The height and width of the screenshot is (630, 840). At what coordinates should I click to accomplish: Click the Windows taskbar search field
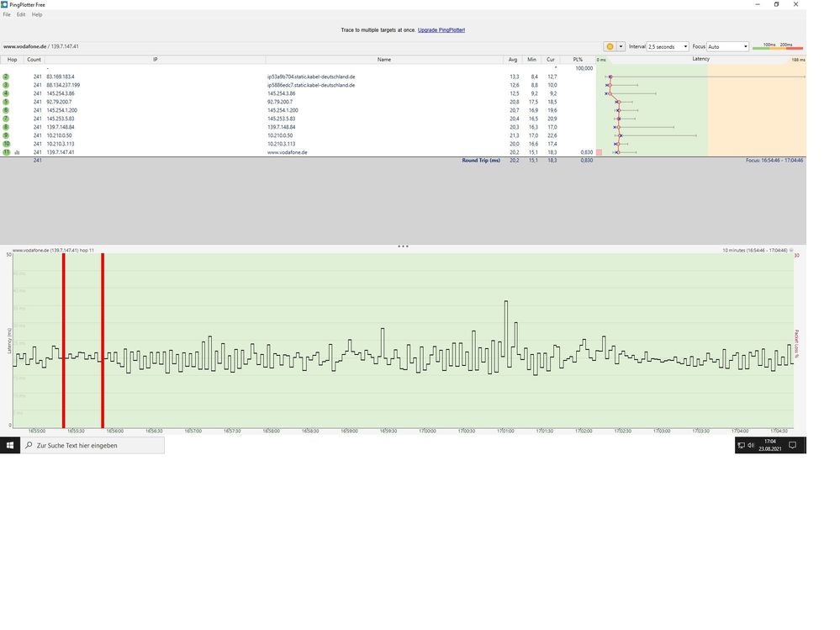point(92,445)
